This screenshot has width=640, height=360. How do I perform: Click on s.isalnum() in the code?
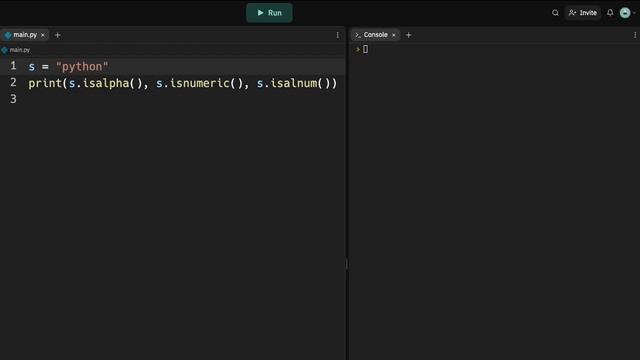click(x=293, y=83)
